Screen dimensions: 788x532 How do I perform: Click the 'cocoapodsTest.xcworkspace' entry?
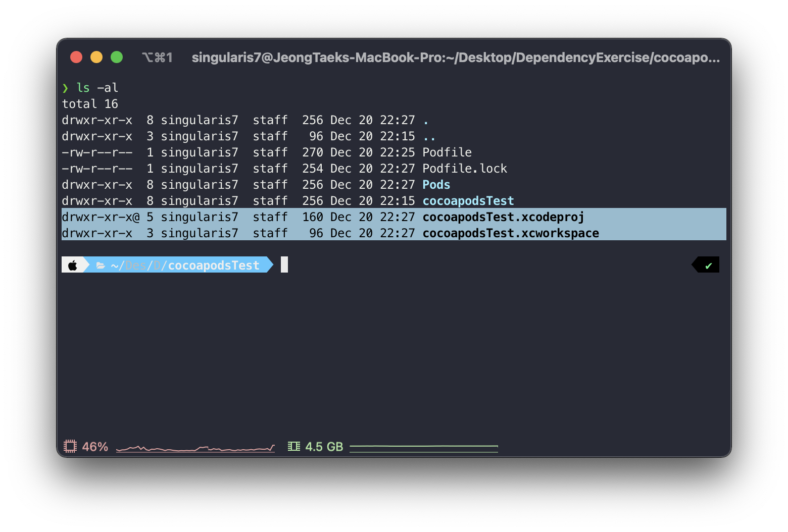click(x=511, y=233)
